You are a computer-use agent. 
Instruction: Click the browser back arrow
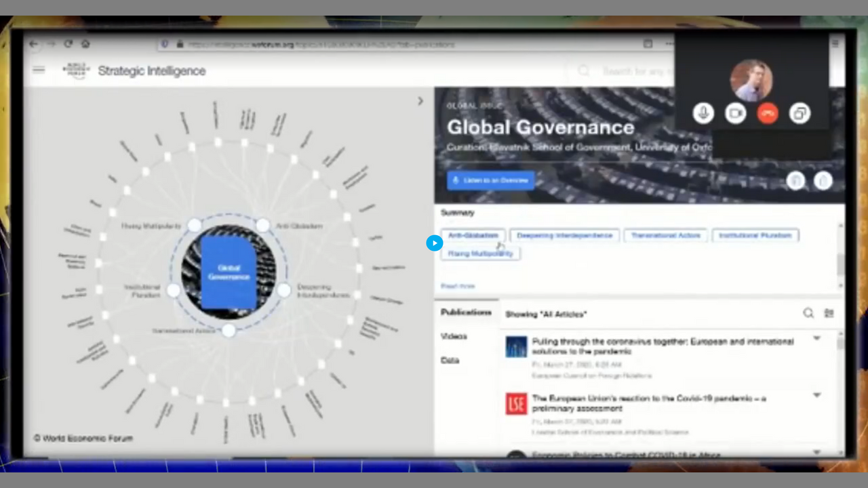click(x=33, y=44)
